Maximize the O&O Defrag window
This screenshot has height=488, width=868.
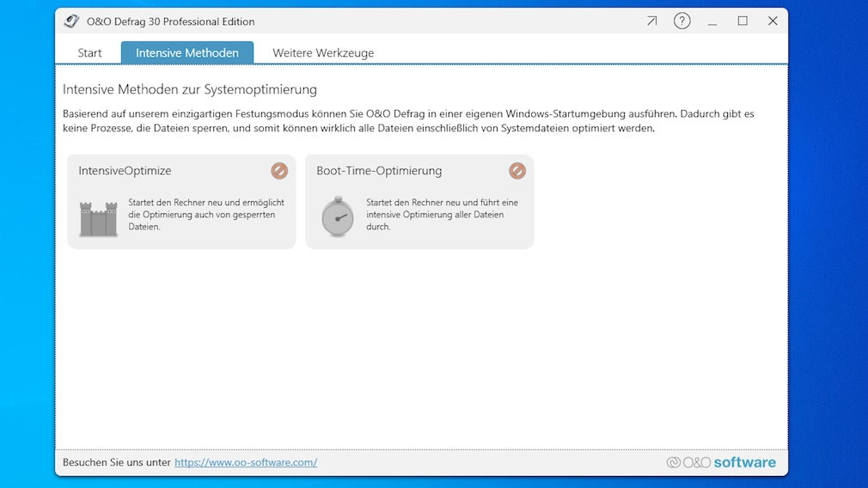[x=743, y=21]
